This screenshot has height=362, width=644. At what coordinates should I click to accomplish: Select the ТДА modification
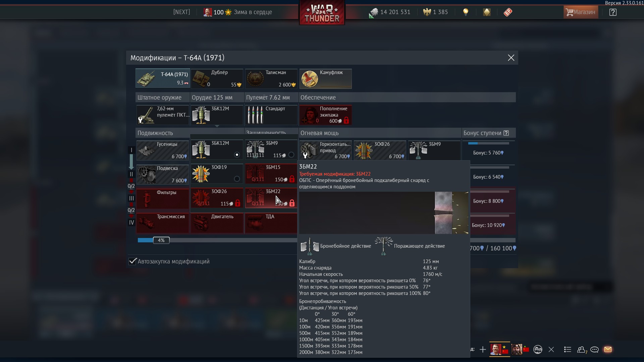pyautogui.click(x=271, y=223)
